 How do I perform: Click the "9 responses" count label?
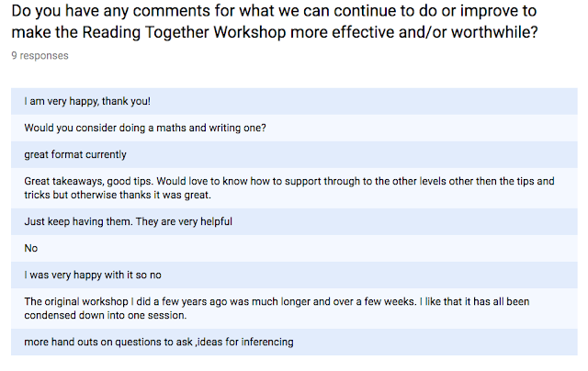[x=40, y=55]
